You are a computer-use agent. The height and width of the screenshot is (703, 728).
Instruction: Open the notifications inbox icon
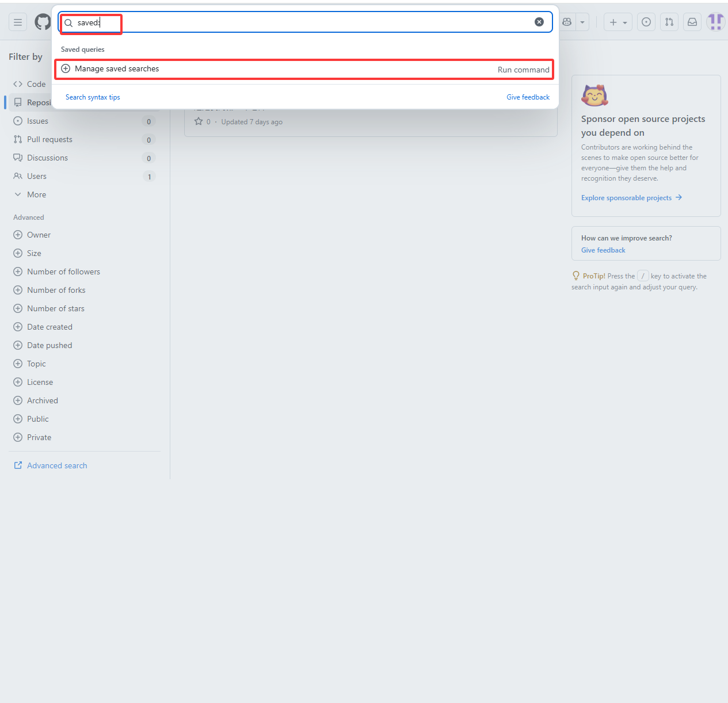[x=692, y=22]
